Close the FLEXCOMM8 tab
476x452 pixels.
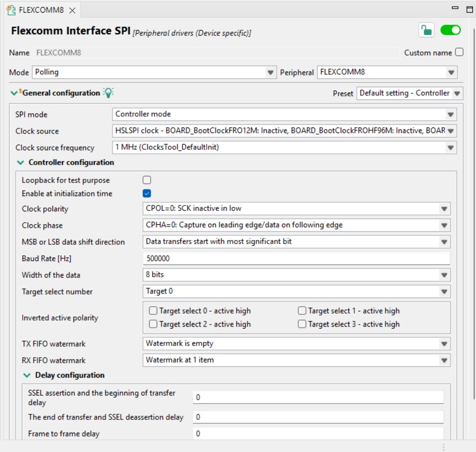pos(72,10)
